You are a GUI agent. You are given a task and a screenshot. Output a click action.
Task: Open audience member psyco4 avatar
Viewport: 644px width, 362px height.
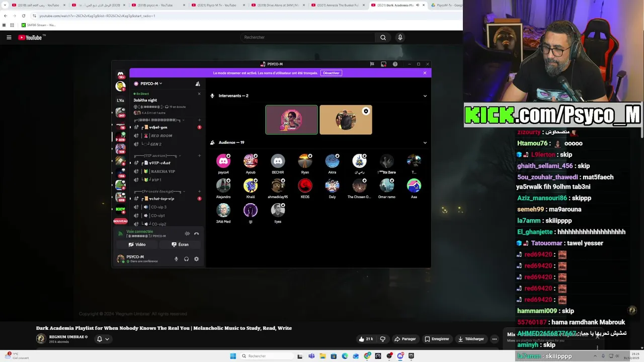tap(223, 161)
